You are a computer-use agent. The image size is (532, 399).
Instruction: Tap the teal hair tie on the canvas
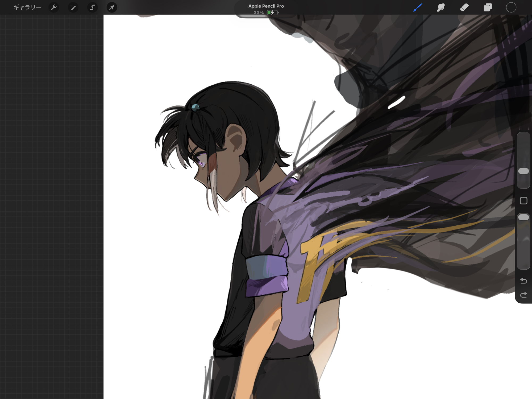click(195, 108)
